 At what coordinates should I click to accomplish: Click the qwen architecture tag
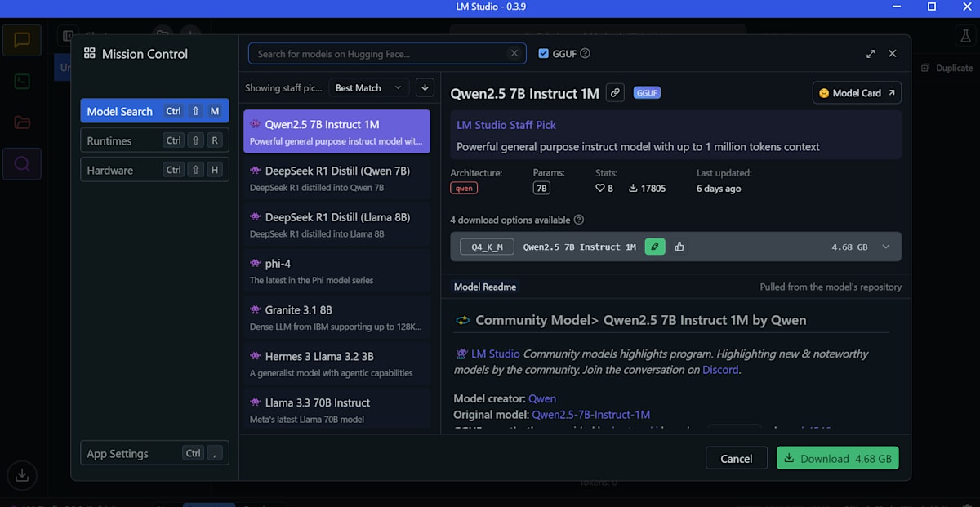coord(464,189)
